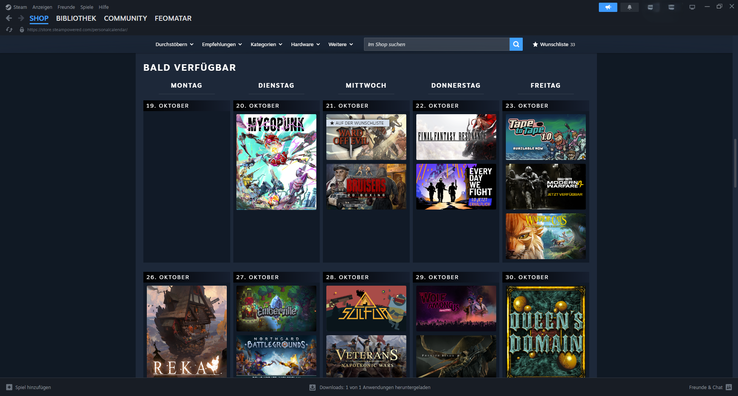Open the Modern Warfare game tile
This screenshot has height=396, width=738.
546,186
